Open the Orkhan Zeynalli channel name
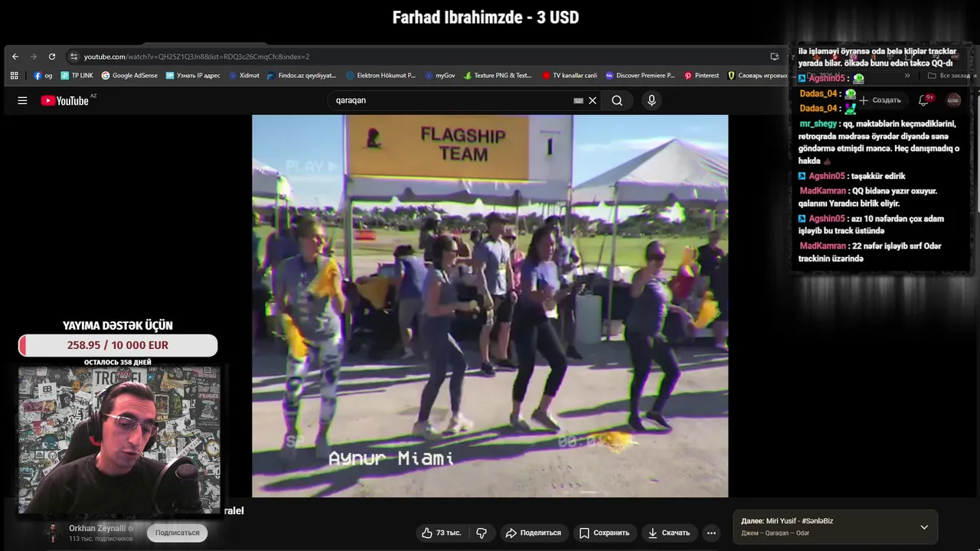This screenshot has height=551, width=980. pos(97,528)
